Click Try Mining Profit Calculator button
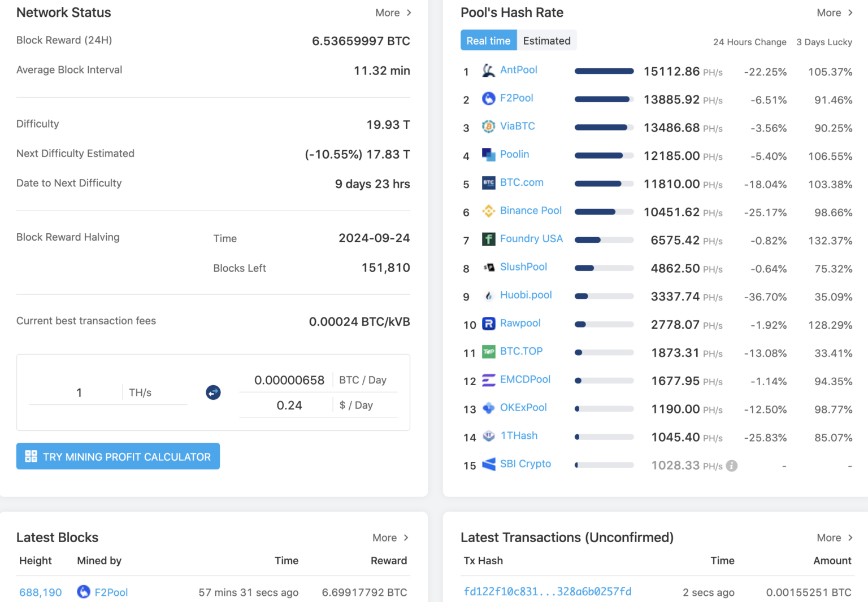 pyautogui.click(x=118, y=456)
